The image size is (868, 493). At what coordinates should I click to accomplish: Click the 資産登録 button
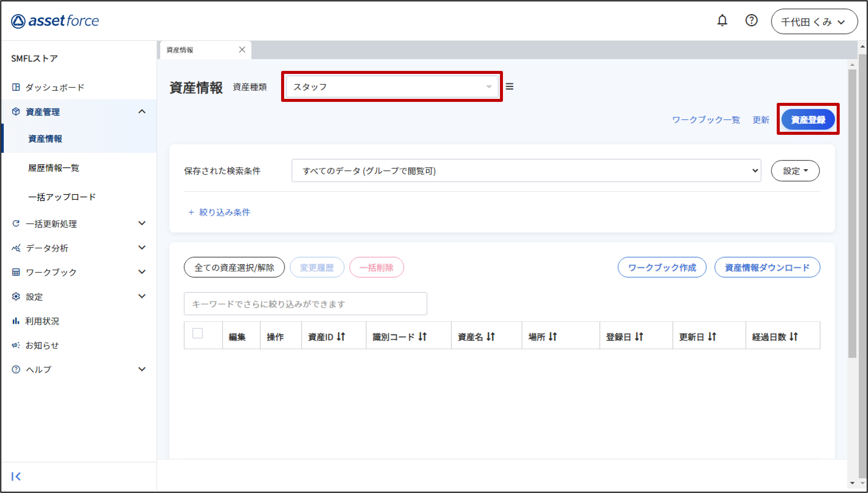(x=808, y=120)
